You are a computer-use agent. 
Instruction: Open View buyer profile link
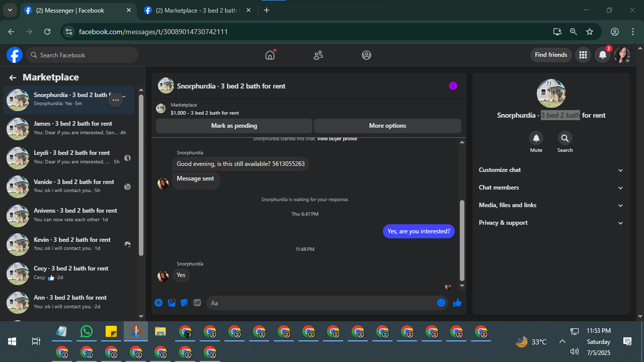pos(337,139)
